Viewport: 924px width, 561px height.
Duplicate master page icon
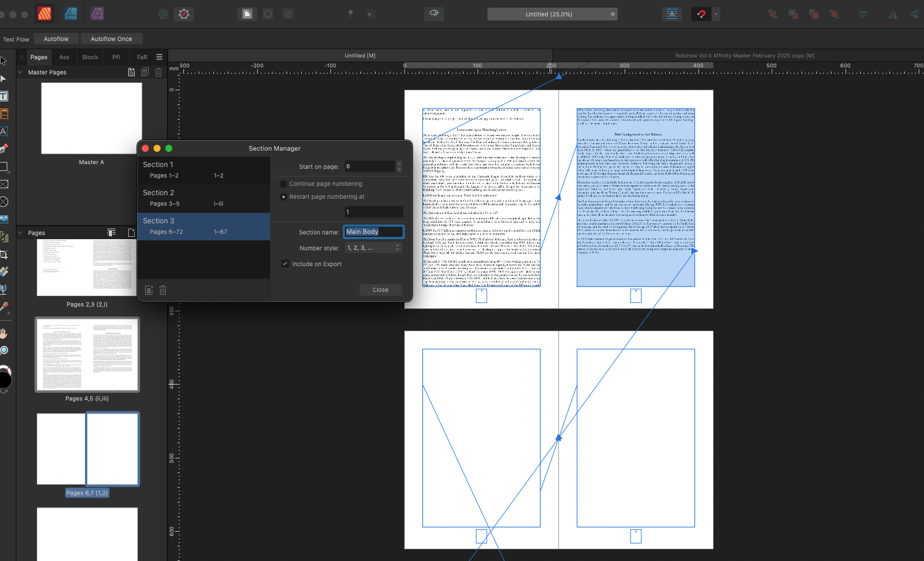point(145,72)
